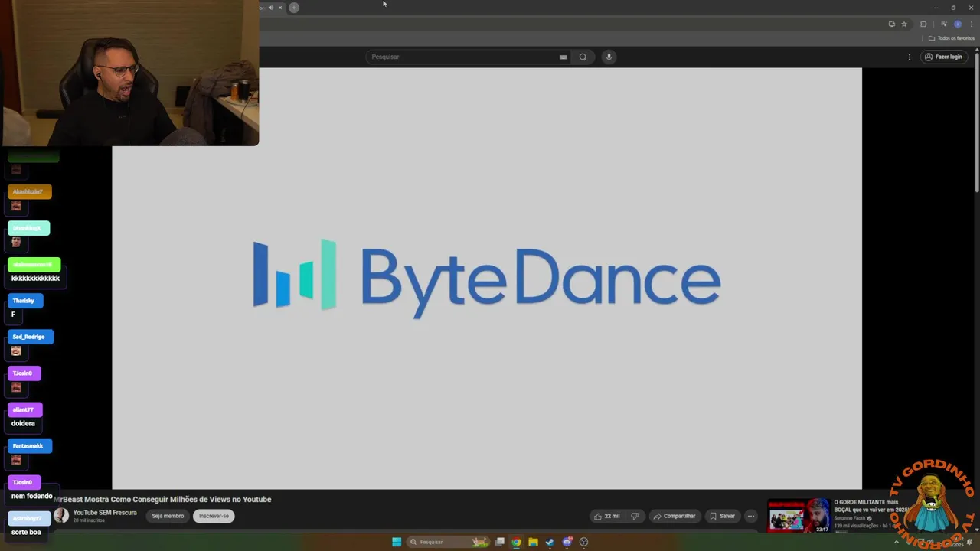Click the YouTube search magnifier icon
Viewport: 980px width, 551px height.
pos(583,57)
